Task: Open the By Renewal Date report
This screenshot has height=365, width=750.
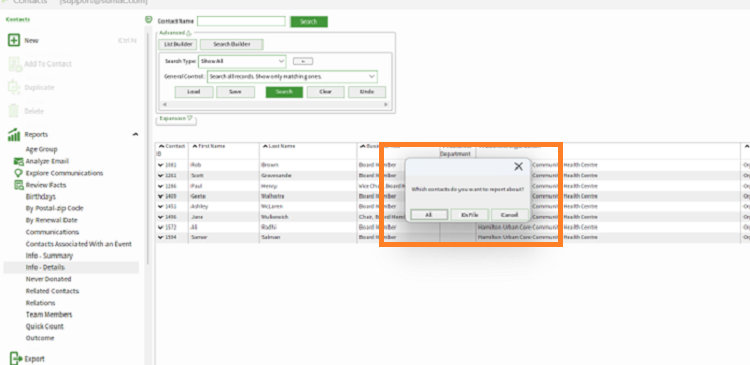Action: (52, 220)
